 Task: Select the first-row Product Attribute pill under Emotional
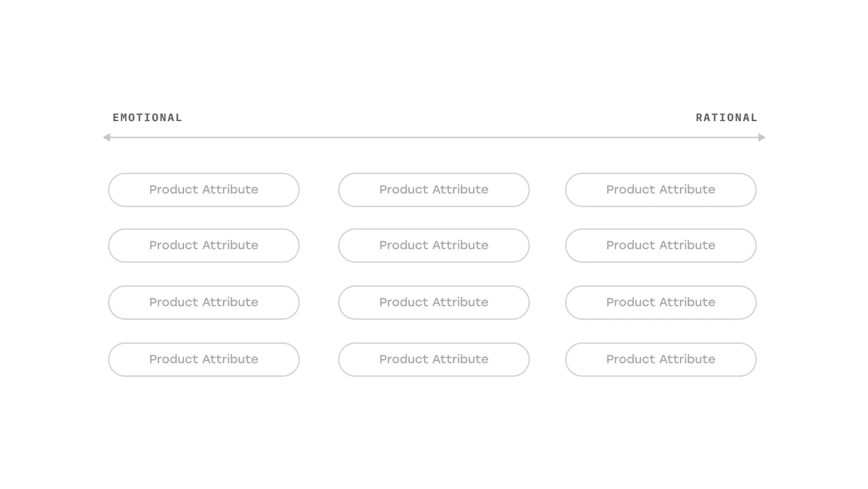coord(204,190)
